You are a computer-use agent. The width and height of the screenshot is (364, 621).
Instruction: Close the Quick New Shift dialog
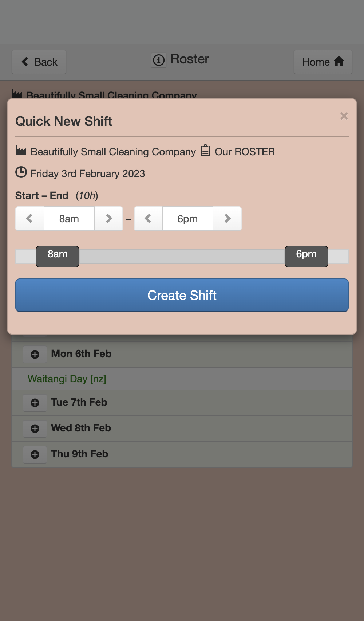click(x=344, y=116)
